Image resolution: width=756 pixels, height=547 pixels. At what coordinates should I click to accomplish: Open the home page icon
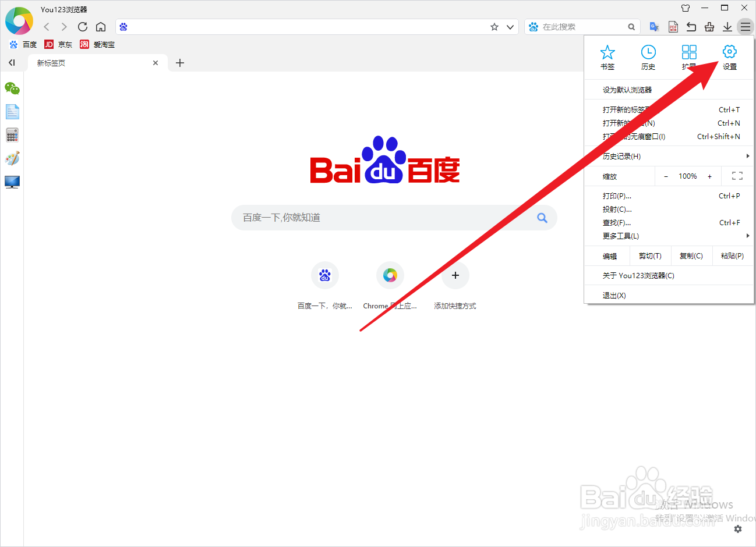101,27
